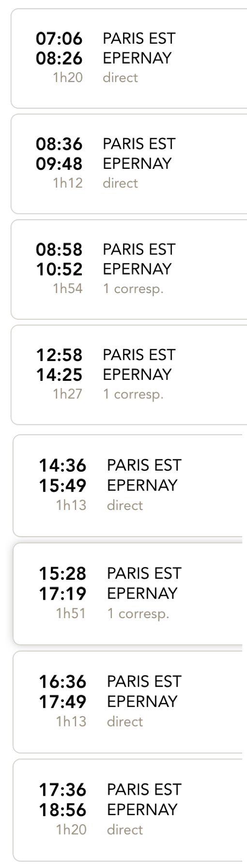Click the 08:26 arrival time
Image resolution: width=247 pixels, height=868 pixels.
[x=59, y=58]
